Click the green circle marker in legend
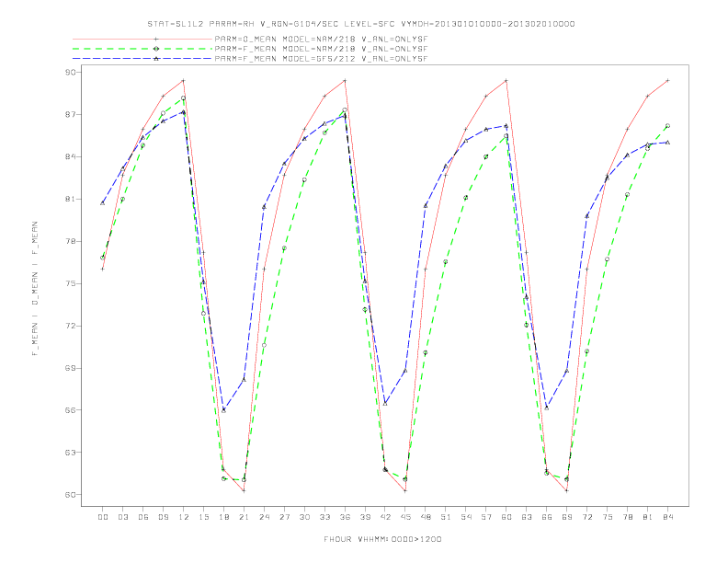 point(156,49)
